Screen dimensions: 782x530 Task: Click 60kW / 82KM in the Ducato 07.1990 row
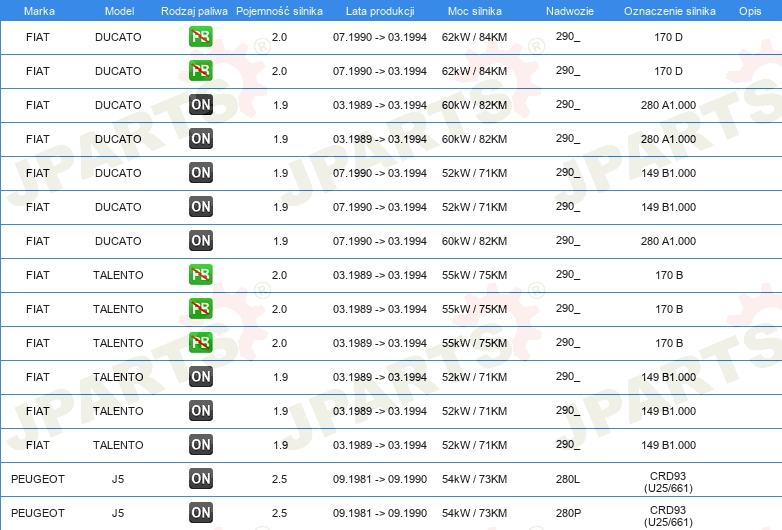pyautogui.click(x=474, y=241)
